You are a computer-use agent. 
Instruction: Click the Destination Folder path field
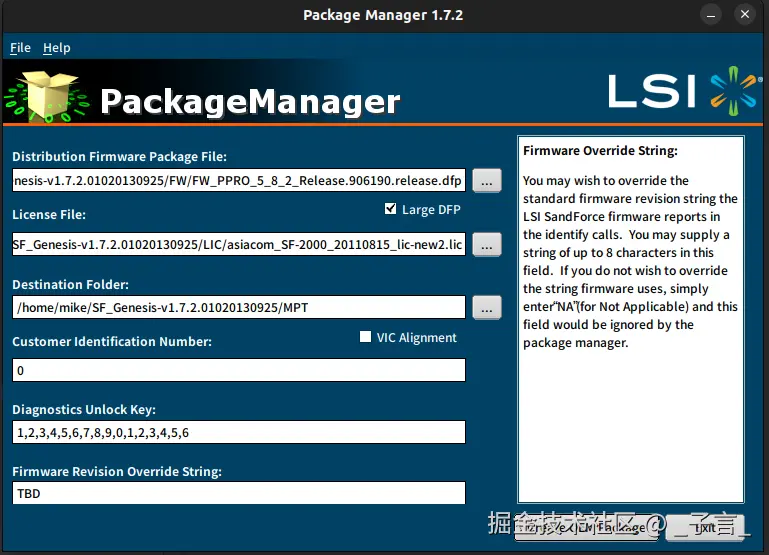point(239,307)
